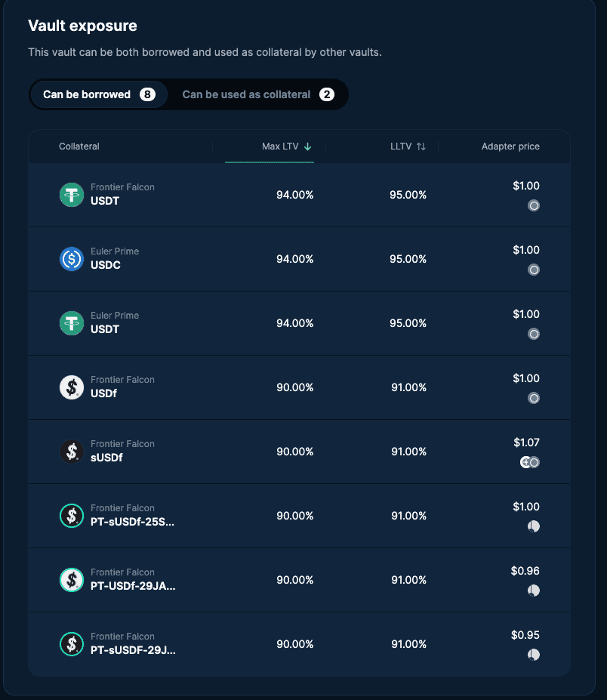Open the PT-USDf-29JA collateral row

[x=133, y=586]
